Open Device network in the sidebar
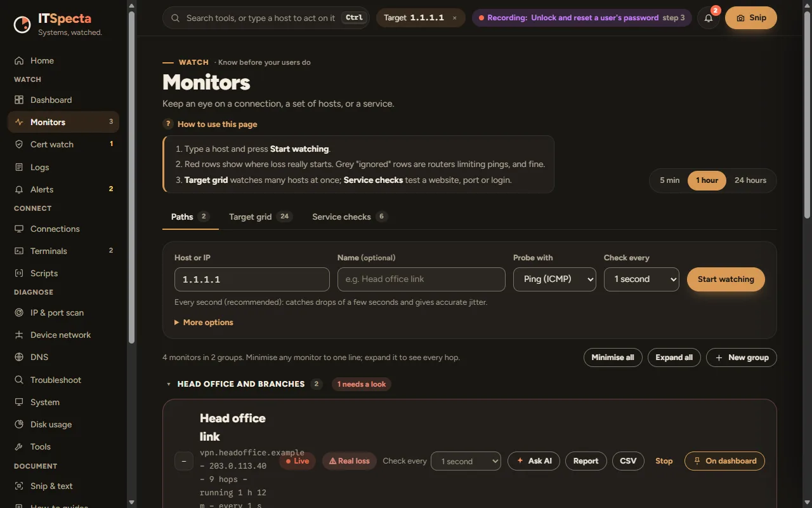The height and width of the screenshot is (508, 812). click(63, 335)
